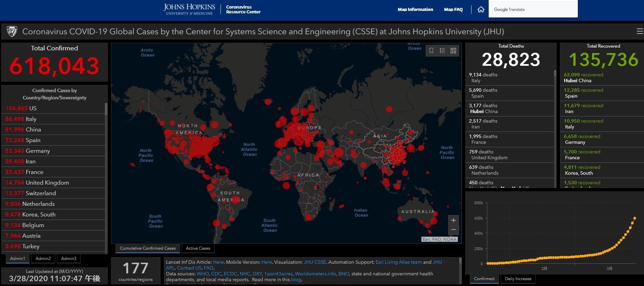
Task: Select the Admin3 tab
Action: point(69,259)
